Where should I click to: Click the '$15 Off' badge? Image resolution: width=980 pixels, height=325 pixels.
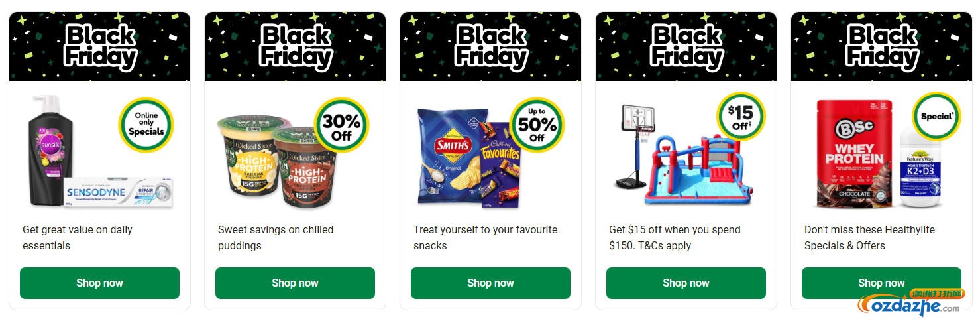pos(740,117)
